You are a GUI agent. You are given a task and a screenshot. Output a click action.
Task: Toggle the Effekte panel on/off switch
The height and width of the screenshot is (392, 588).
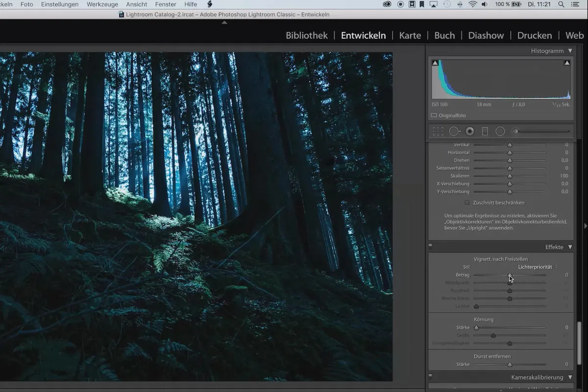pyautogui.click(x=430, y=246)
